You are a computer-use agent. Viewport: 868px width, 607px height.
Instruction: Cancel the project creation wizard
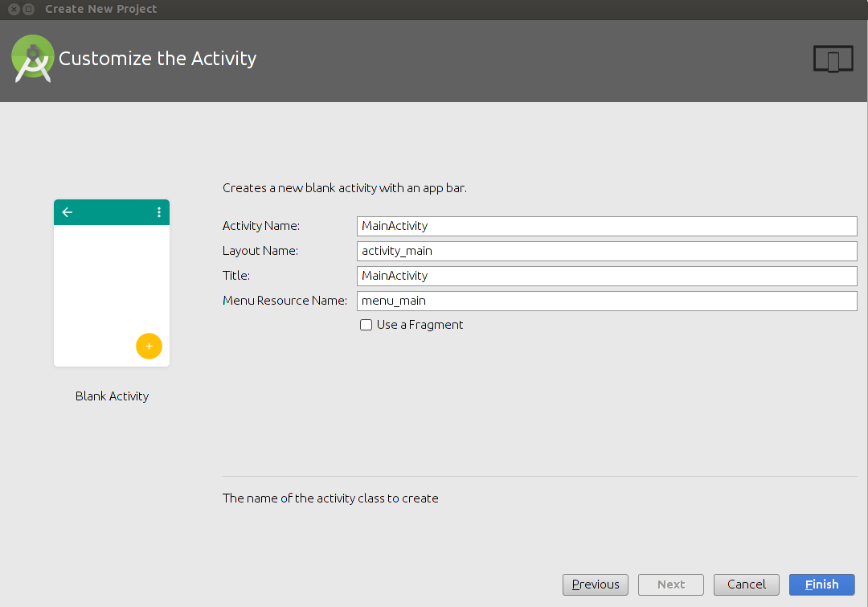[746, 584]
